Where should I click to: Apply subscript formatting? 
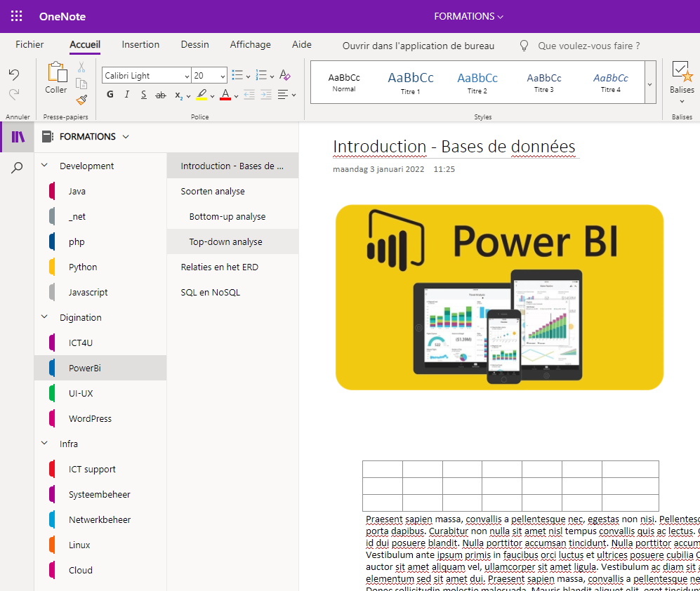tap(178, 95)
